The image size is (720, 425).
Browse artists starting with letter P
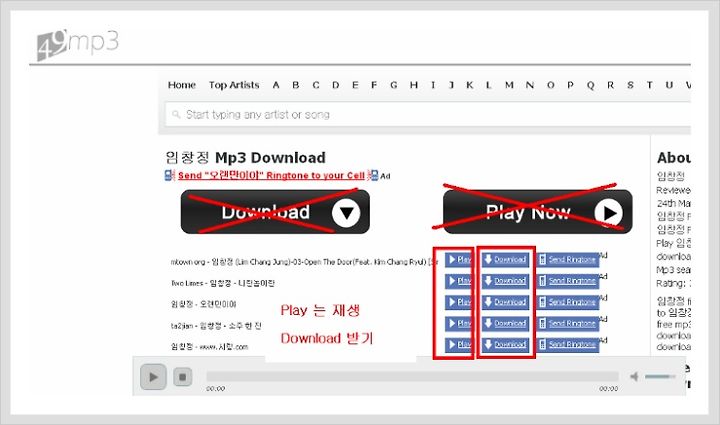click(570, 85)
